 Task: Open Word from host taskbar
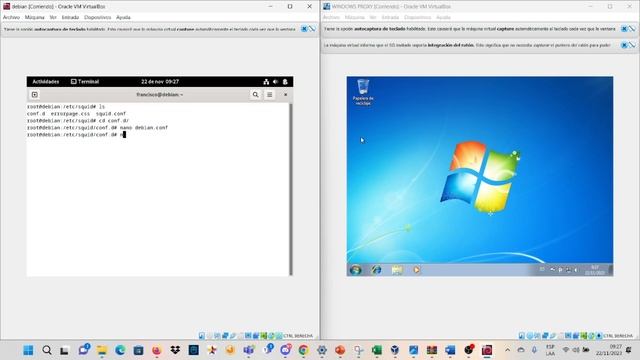point(450,350)
